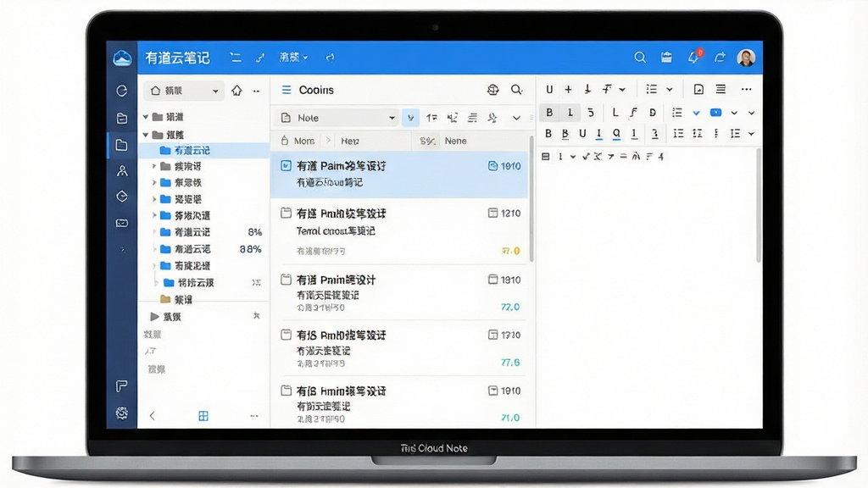The width and height of the screenshot is (868, 488).
Task: Toggle the highlighted bold B button
Action: 549,113
